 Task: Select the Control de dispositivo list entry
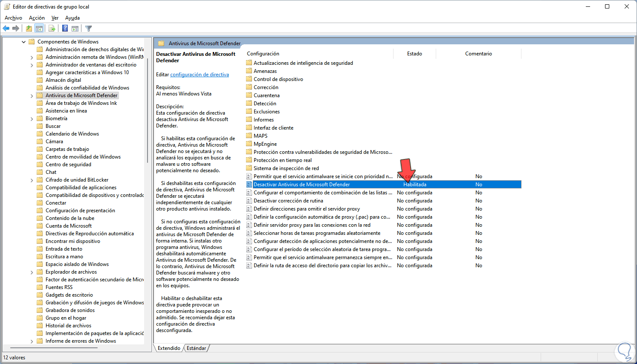[278, 79]
